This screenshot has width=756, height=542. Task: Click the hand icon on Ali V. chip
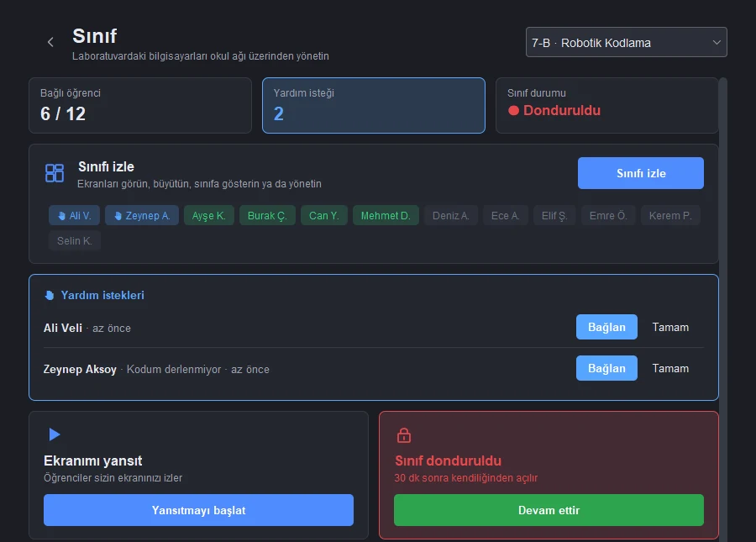click(61, 216)
